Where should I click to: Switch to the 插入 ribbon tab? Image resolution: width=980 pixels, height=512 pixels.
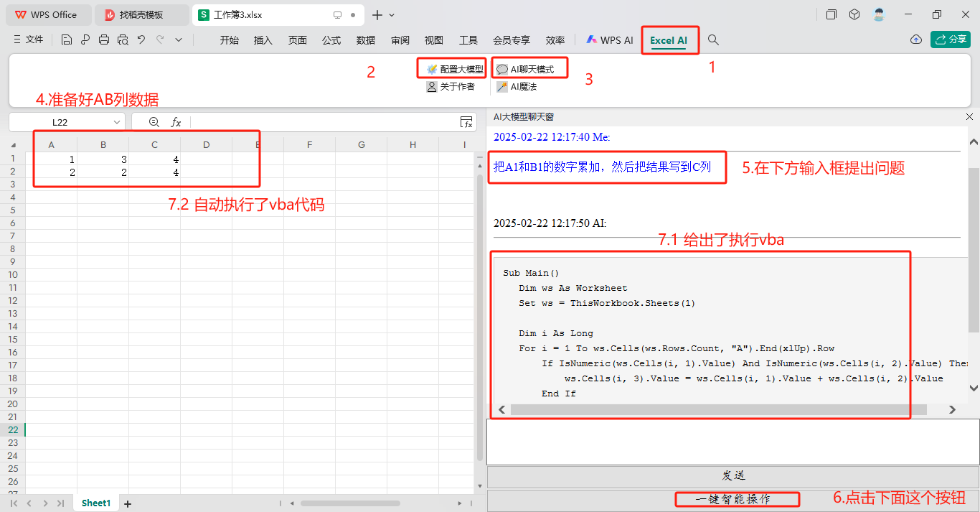tap(263, 40)
